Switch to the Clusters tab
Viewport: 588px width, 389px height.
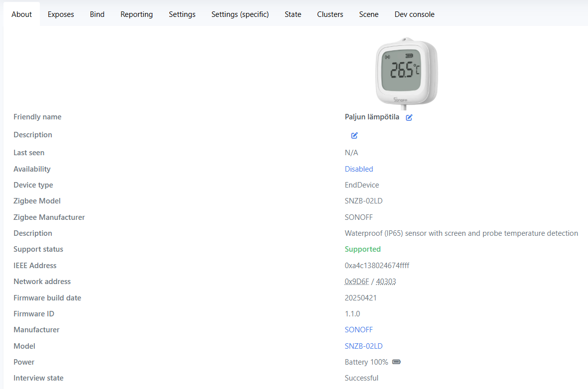click(330, 14)
